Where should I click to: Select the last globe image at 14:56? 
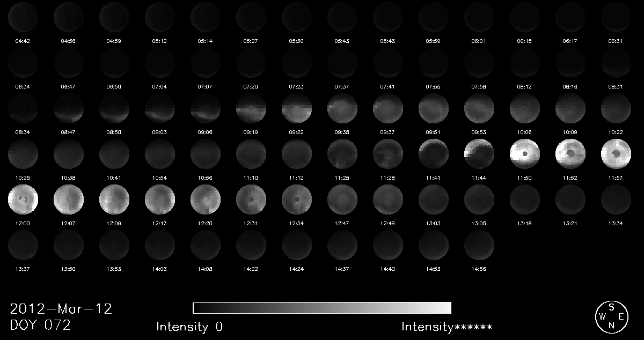pyautogui.click(x=479, y=245)
